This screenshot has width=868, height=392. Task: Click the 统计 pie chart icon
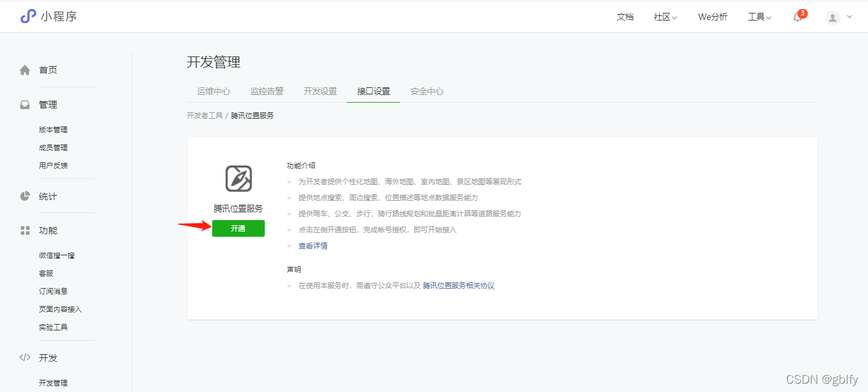click(x=25, y=196)
